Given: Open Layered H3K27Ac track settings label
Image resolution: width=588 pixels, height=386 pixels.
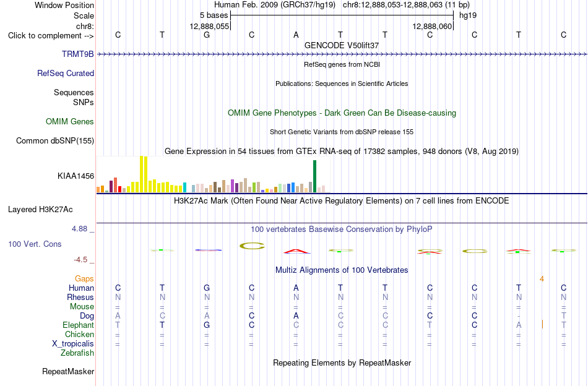Looking at the screenshot, I should (40, 210).
